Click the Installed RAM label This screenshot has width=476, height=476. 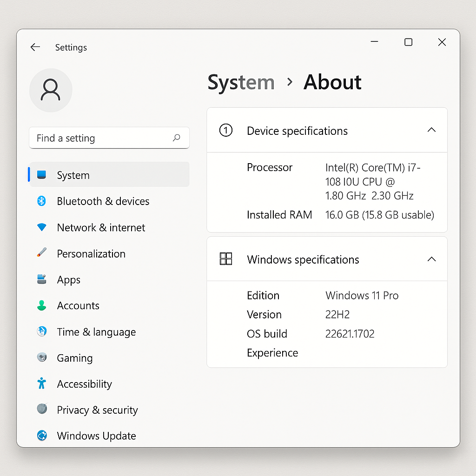pyautogui.click(x=279, y=215)
